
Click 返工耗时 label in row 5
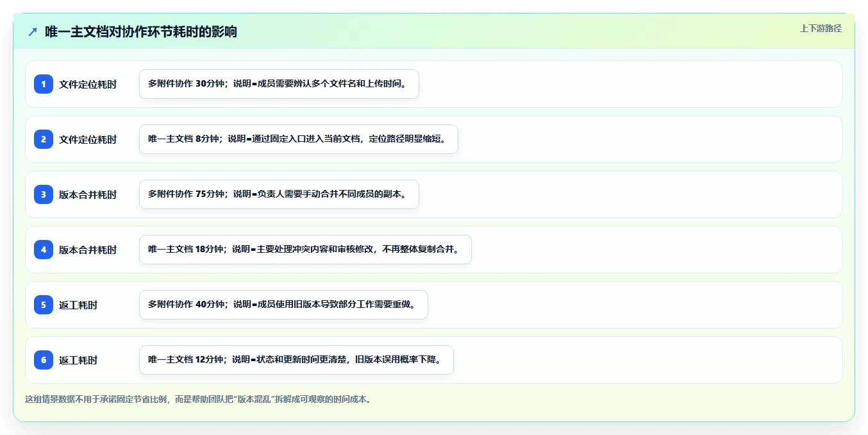pyautogui.click(x=78, y=305)
